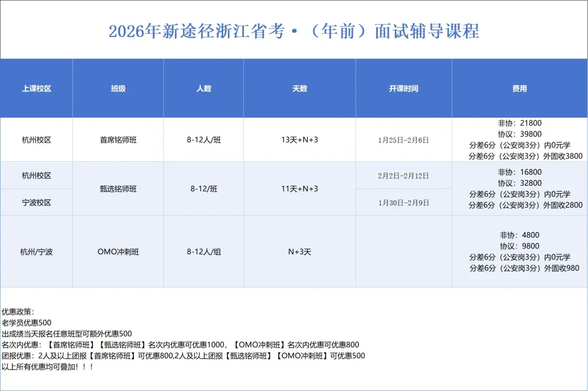Screen dimensions: 588x391
Task: Click the title 2026年新途径浙江省考·（年前）面试辅导课程
Action: pos(293,31)
